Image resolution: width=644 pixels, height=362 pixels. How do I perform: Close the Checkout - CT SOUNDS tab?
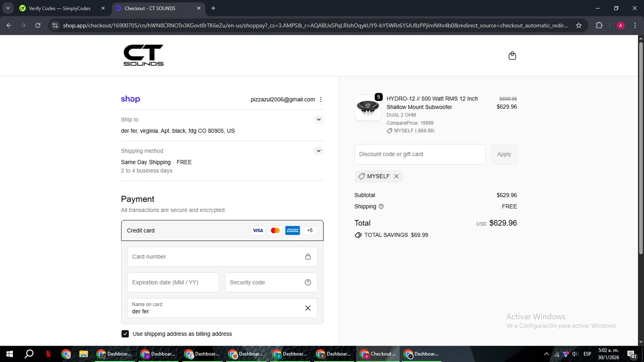199,8
